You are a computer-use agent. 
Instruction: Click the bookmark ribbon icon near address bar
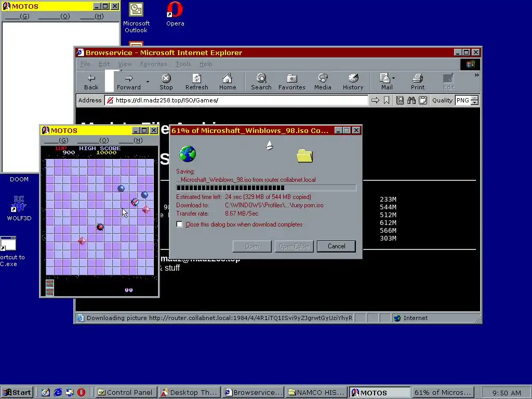point(387,100)
